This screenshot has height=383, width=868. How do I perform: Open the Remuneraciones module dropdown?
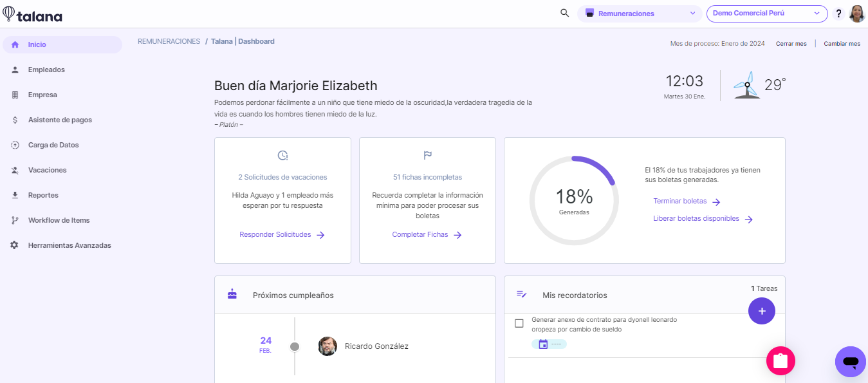[x=640, y=14]
